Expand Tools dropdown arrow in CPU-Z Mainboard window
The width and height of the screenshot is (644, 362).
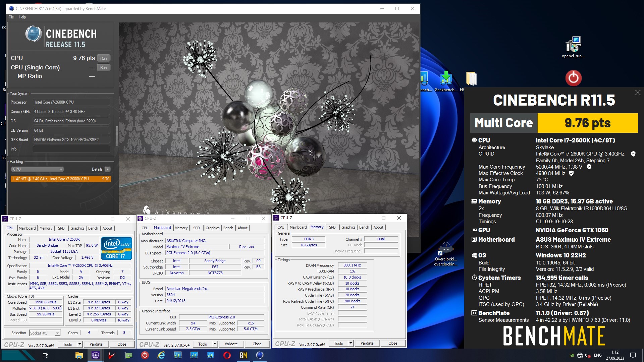coord(215,344)
